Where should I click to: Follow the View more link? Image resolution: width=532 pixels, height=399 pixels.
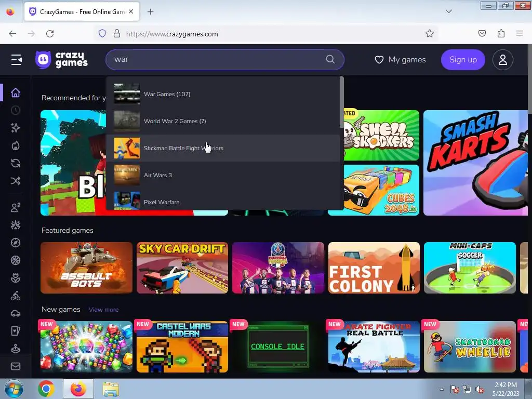[103, 310]
